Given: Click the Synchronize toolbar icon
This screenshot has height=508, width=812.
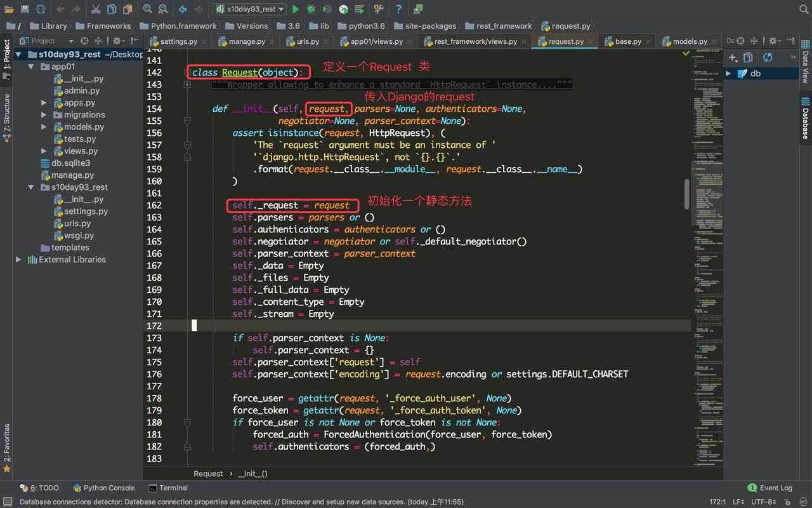Looking at the screenshot, I should click(41, 9).
